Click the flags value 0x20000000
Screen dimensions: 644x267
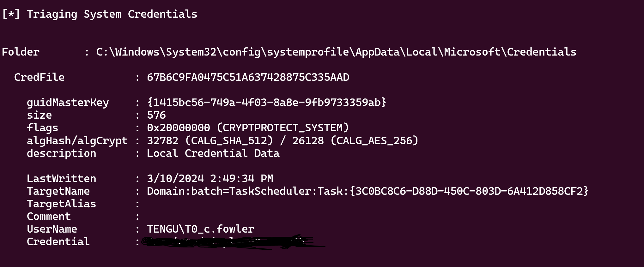(178, 128)
